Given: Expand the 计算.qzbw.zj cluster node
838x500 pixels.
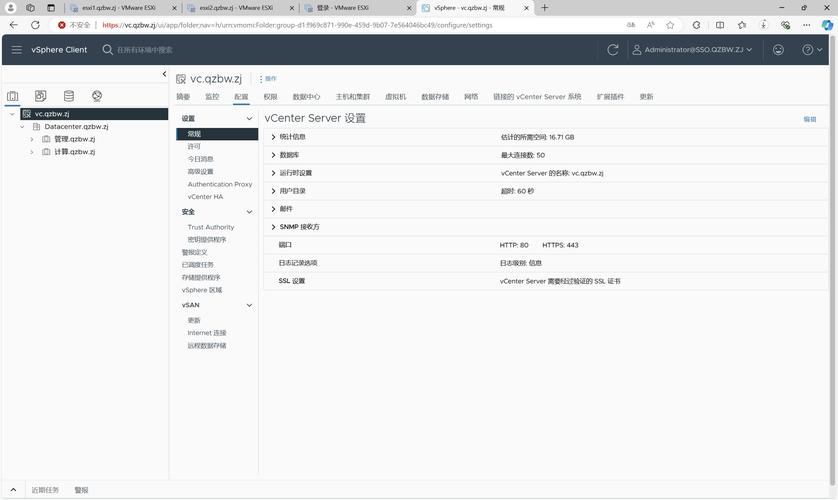Looking at the screenshot, I should tap(32, 152).
